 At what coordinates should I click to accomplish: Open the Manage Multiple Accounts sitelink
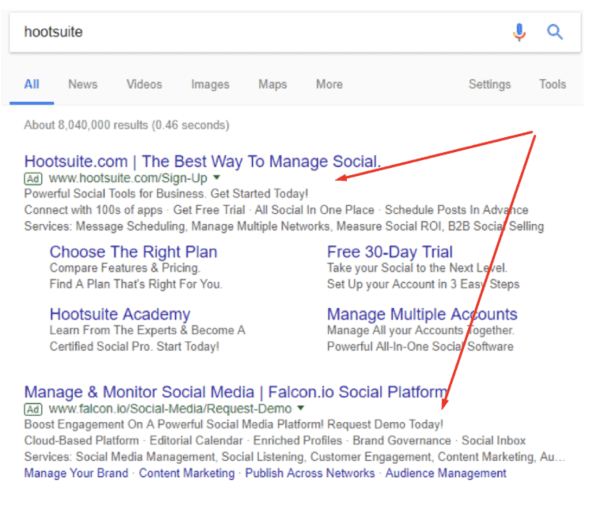pos(422,314)
